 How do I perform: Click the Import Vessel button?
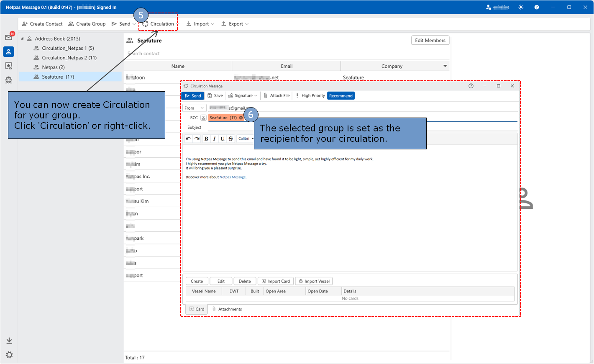pos(314,281)
